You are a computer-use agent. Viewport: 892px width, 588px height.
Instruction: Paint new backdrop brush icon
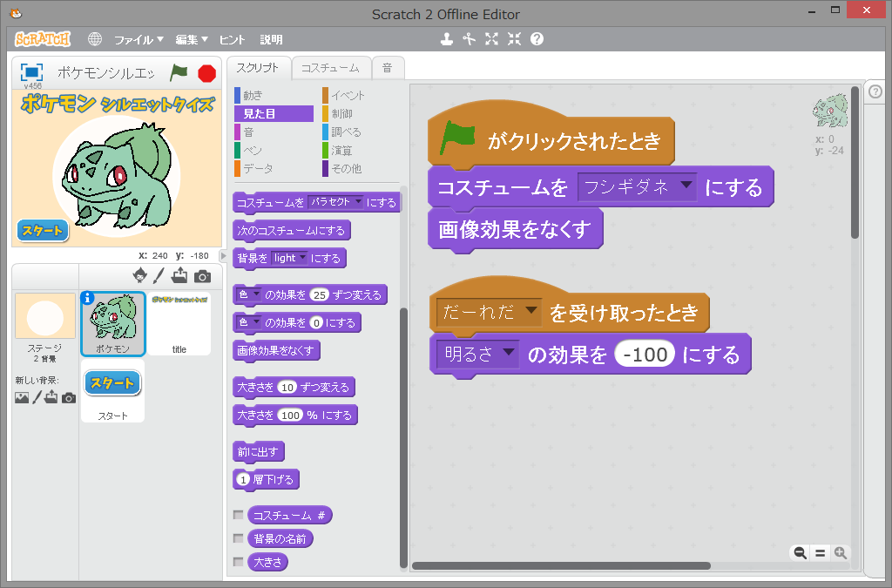click(37, 397)
